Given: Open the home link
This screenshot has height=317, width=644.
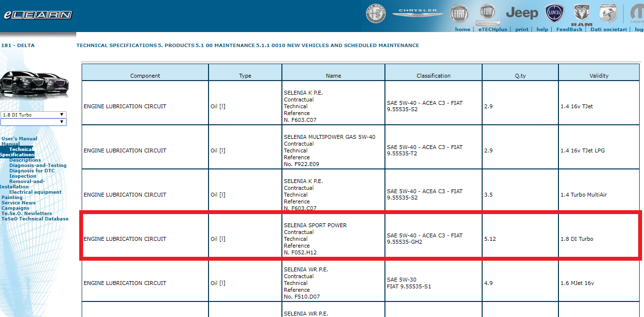Looking at the screenshot, I should pos(462,29).
